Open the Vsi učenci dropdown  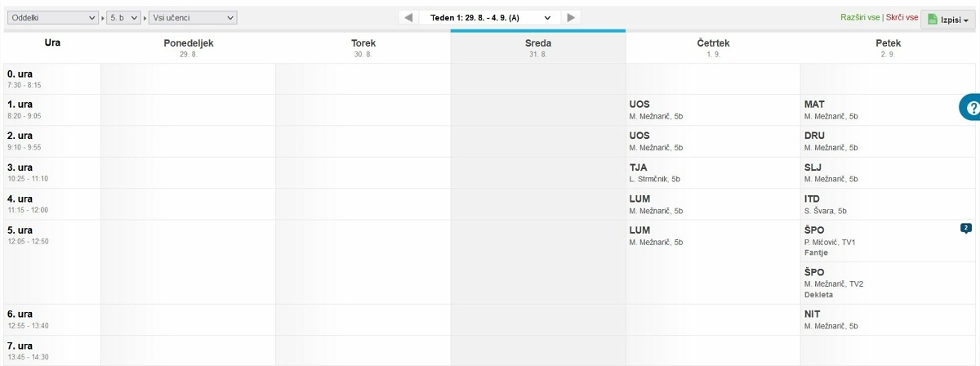[194, 17]
